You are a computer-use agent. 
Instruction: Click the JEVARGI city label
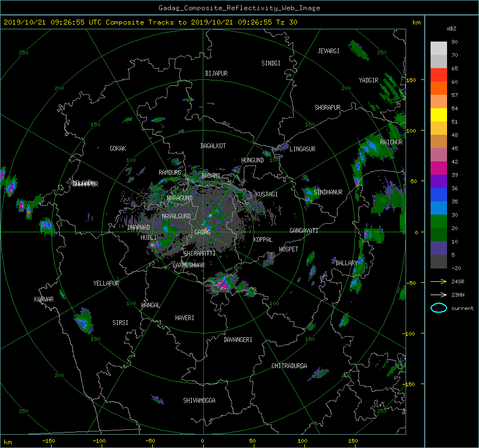(x=328, y=51)
